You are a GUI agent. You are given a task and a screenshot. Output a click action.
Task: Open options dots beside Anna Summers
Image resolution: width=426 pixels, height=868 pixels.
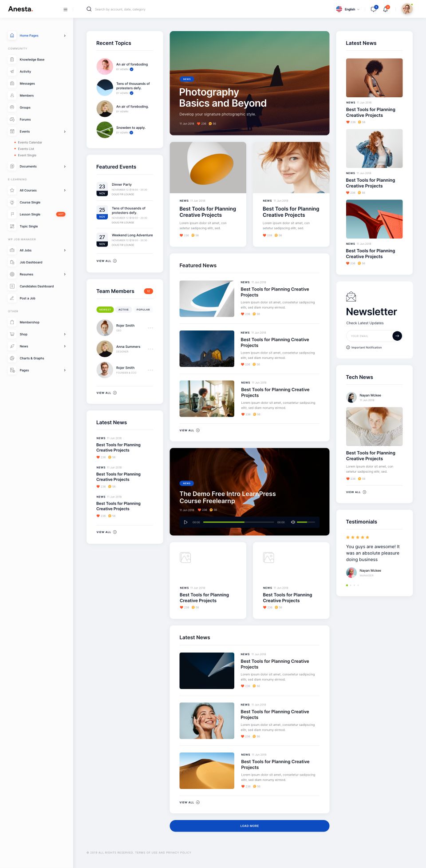(x=150, y=349)
